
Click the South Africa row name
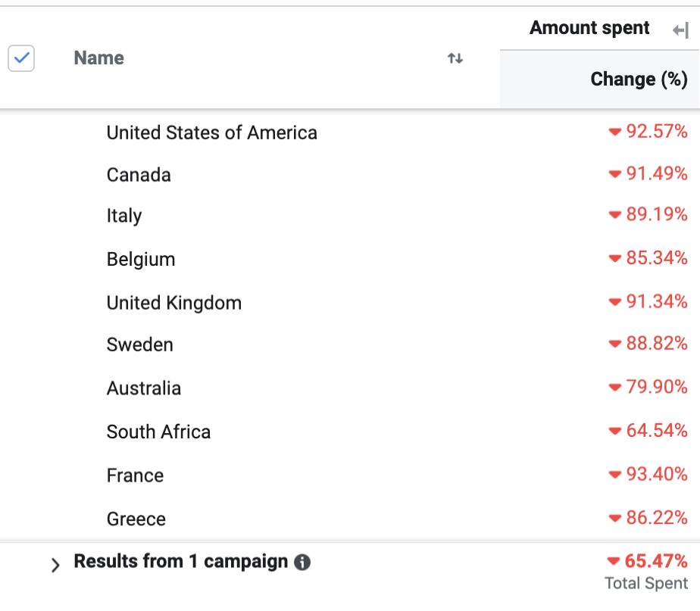[158, 432]
